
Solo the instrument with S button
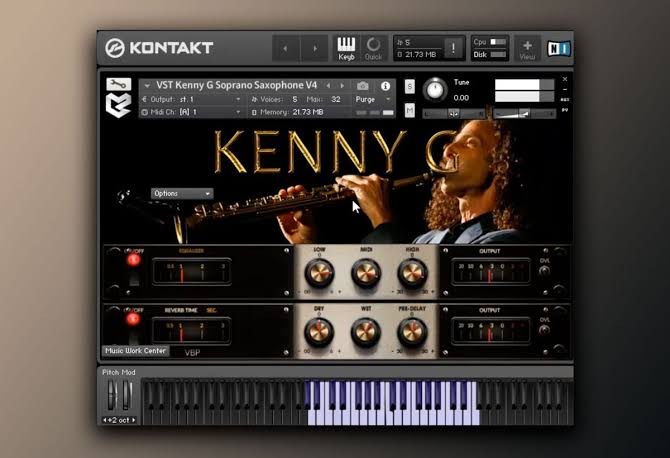410,86
